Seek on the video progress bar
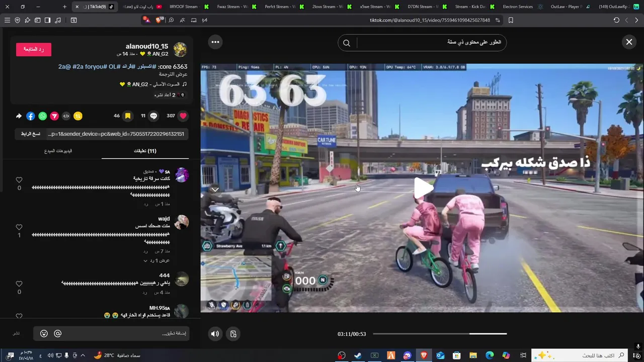Viewport: 644px width, 362px height. point(440,334)
